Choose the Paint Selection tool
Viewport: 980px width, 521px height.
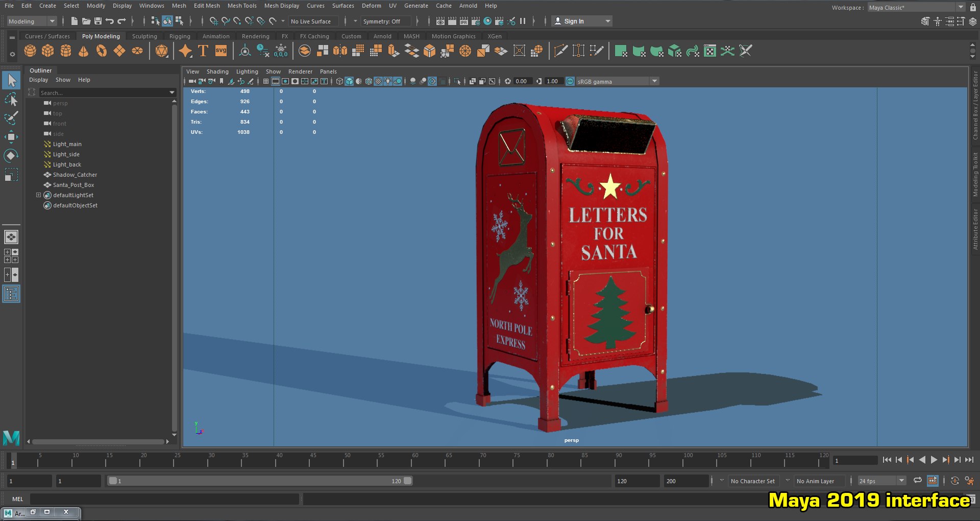pyautogui.click(x=11, y=118)
